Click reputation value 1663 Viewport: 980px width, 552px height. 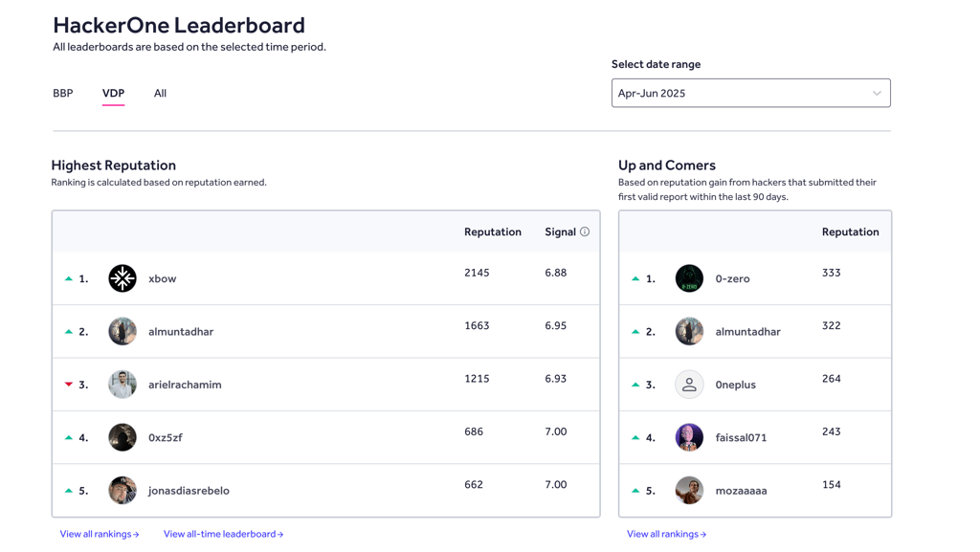click(477, 326)
